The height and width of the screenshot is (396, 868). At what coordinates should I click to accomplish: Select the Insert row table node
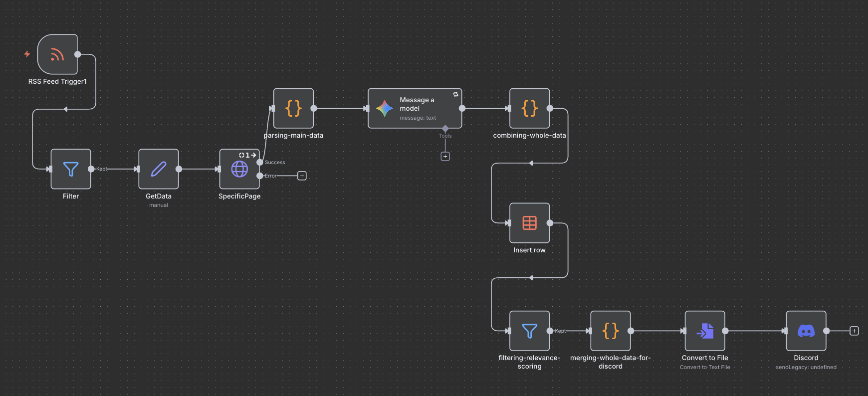[x=529, y=223]
